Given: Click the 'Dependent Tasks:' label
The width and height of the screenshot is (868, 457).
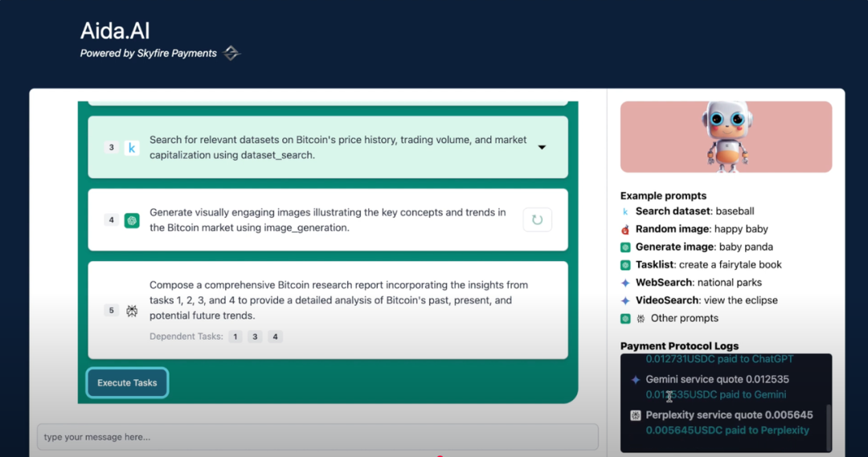Looking at the screenshot, I should pos(186,337).
